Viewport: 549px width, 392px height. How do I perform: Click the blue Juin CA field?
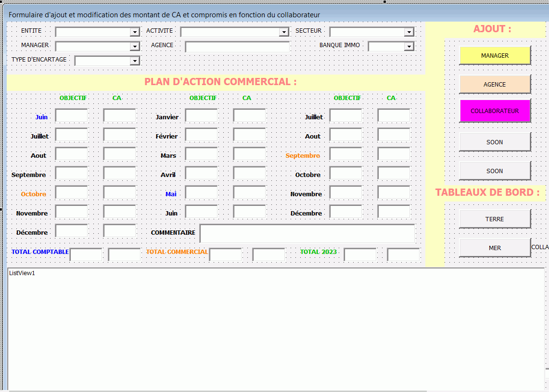[x=120, y=115]
